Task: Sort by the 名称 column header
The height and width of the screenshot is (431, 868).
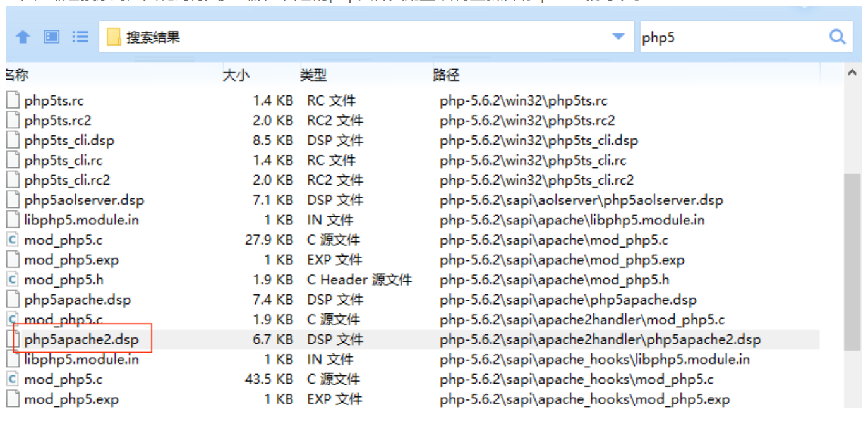Action: pos(17,75)
